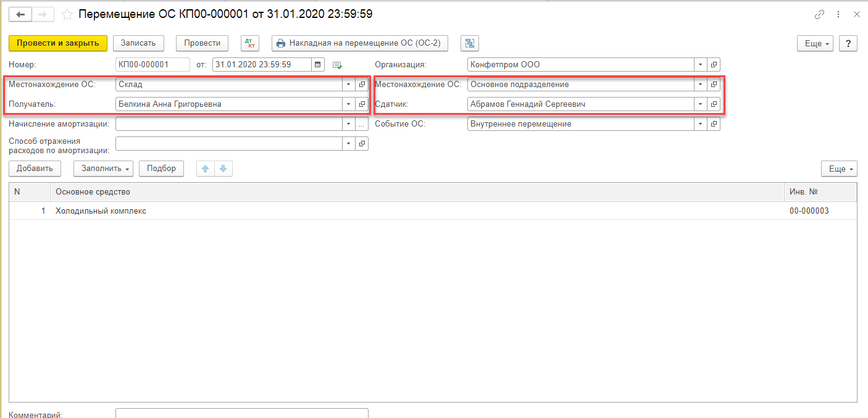This screenshot has width=868, height=418.
Task: Move row up with arrow icon
Action: click(x=206, y=169)
